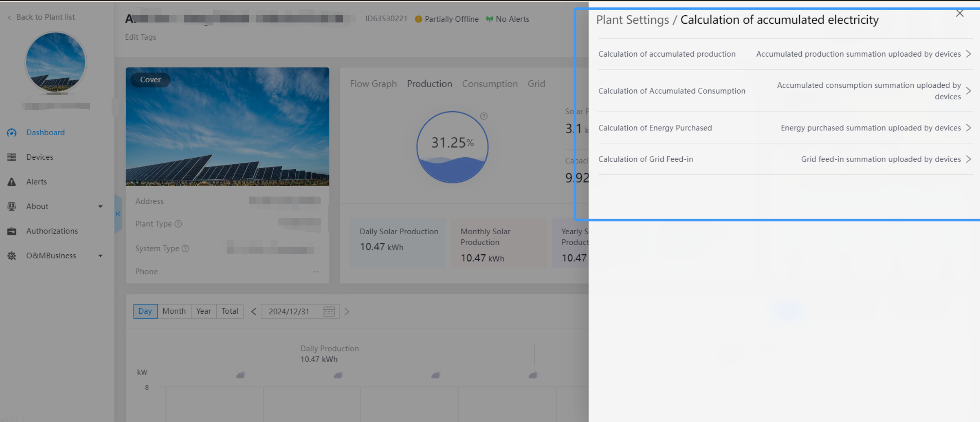
Task: Click the Devices icon in sidebar
Action: click(x=12, y=157)
